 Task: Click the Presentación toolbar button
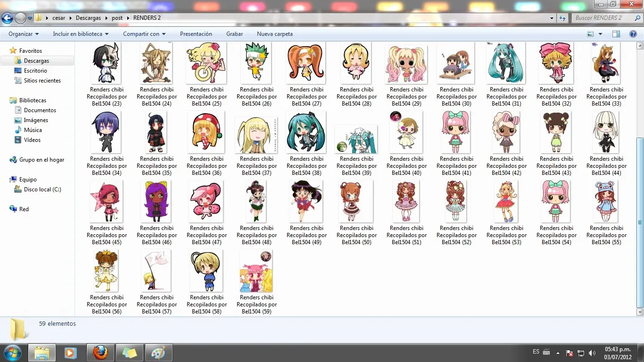[196, 34]
